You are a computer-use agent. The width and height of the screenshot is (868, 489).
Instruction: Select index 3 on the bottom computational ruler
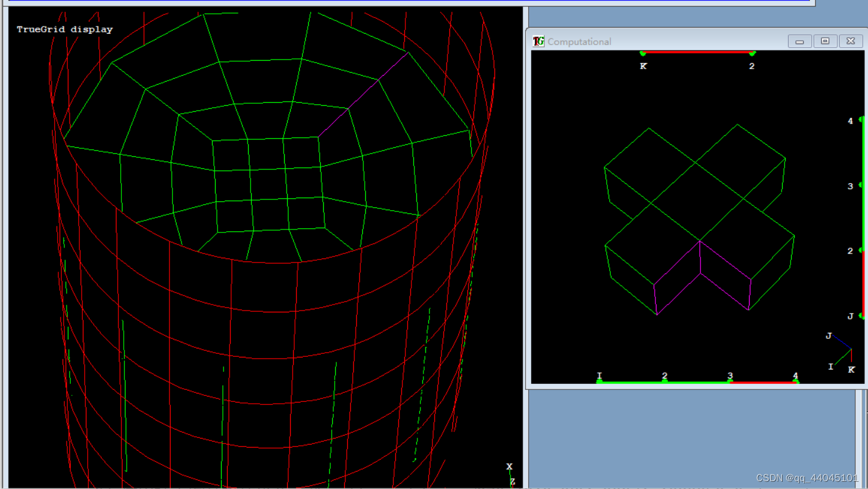[x=730, y=376]
